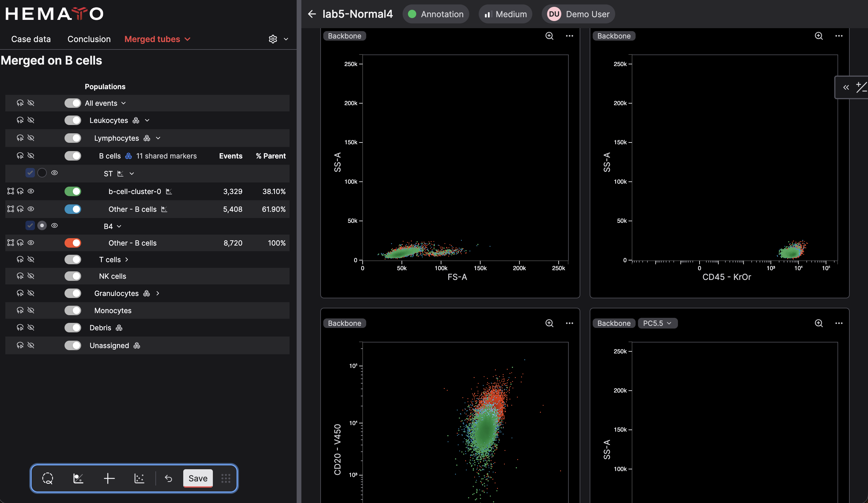Show Leukocytes using its crossed-eye icon
The image size is (868, 503).
(31, 120)
